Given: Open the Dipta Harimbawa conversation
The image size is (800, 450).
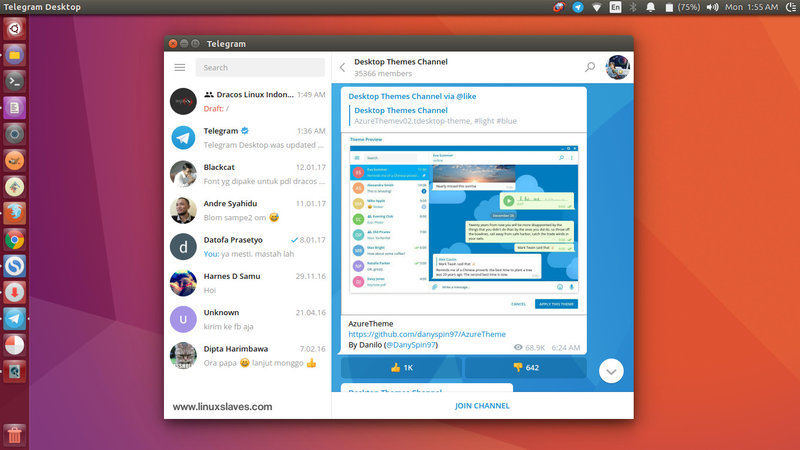Looking at the screenshot, I should tap(247, 356).
